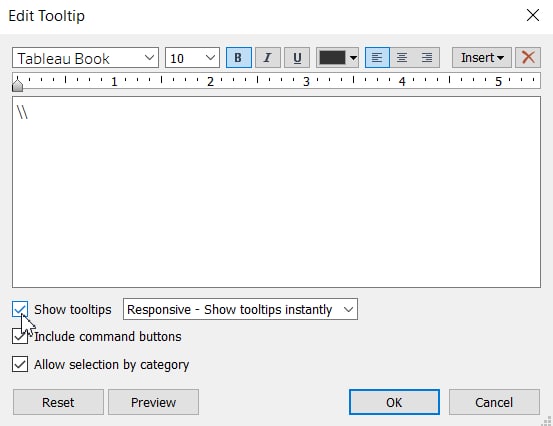Toggle bold text formatting
This screenshot has height=426, width=553.
tap(239, 57)
